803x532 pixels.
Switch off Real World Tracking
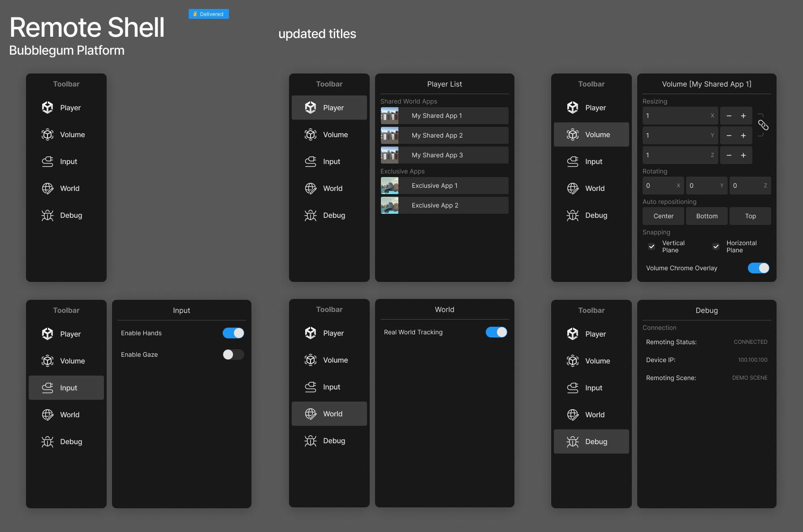click(x=496, y=332)
